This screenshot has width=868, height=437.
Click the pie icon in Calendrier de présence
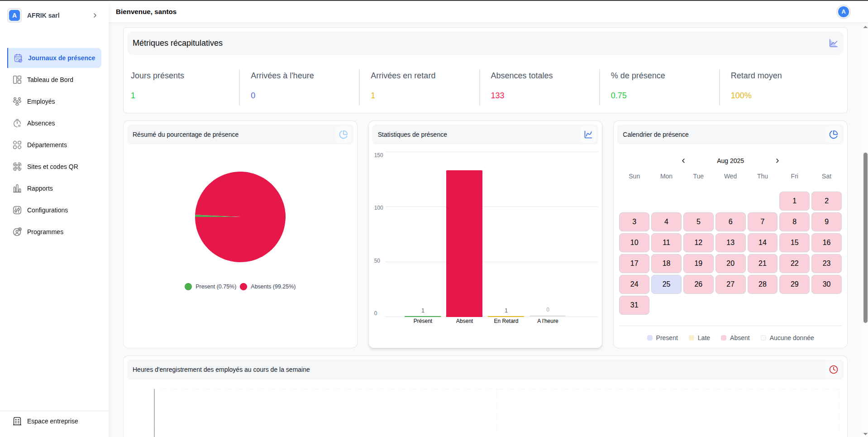[x=833, y=134]
